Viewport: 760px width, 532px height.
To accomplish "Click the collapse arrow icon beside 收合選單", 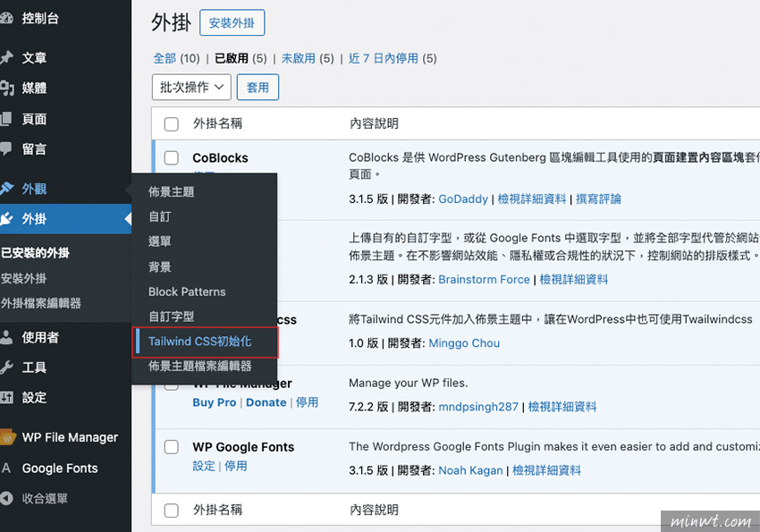I will click(6, 498).
